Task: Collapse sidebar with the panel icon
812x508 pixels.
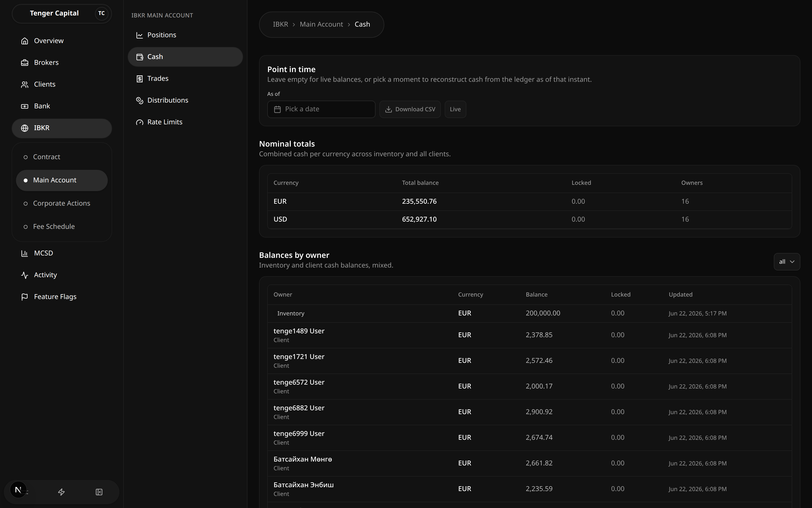Action: tap(99, 492)
